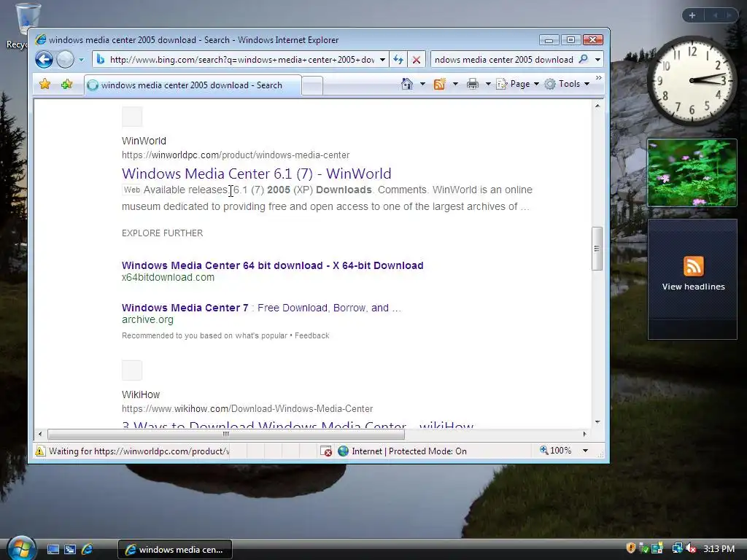This screenshot has width=747, height=560.
Task: Click the vertical scrollbar up arrow
Action: (x=597, y=106)
